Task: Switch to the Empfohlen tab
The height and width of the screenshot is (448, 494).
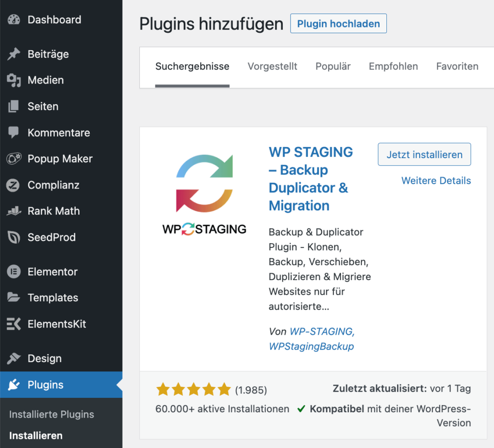Action: (393, 67)
